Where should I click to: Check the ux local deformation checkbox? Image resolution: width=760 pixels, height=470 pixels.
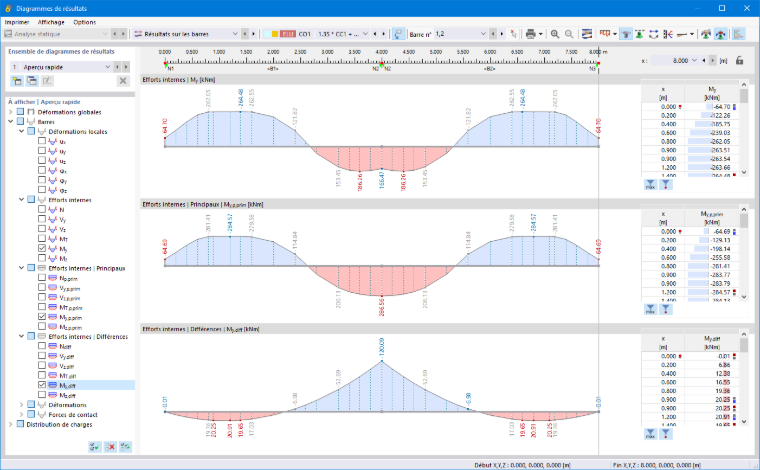point(42,141)
